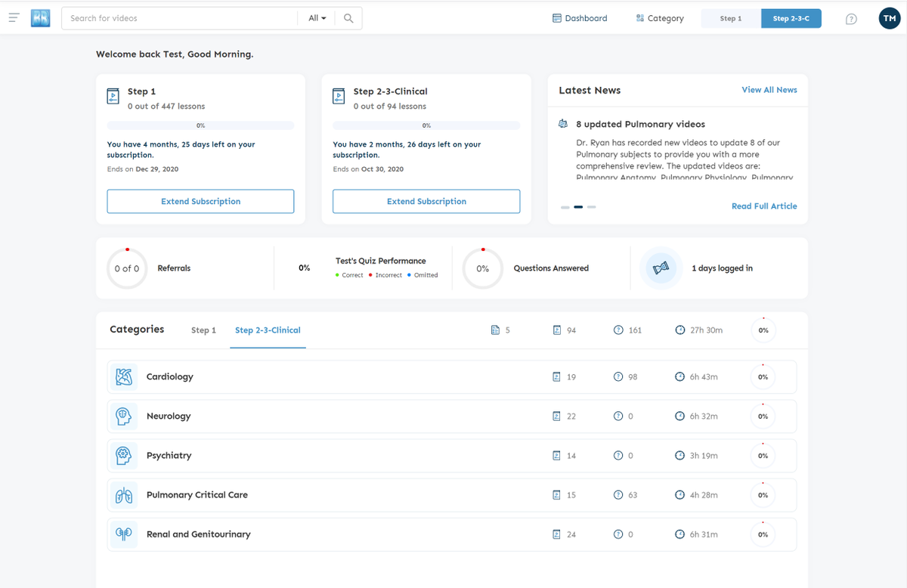Viewport: 907px width, 588px height.
Task: Click the categories count icon showing 5
Action: pos(495,330)
